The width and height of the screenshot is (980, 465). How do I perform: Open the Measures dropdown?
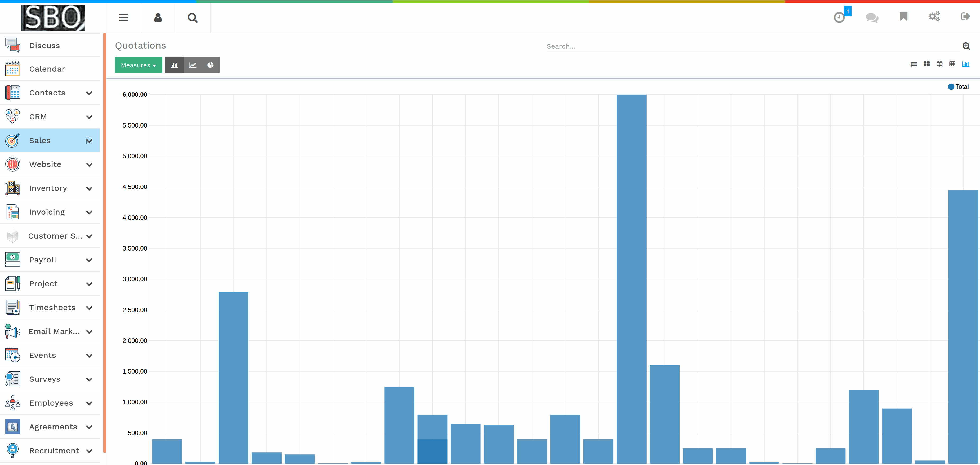[139, 65]
